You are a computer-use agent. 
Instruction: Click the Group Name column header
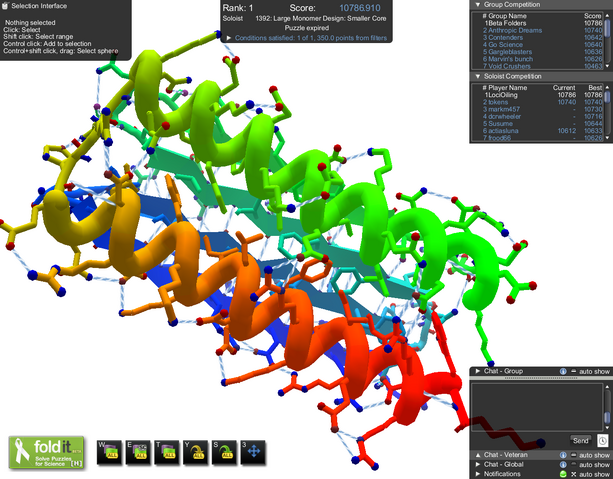507,16
